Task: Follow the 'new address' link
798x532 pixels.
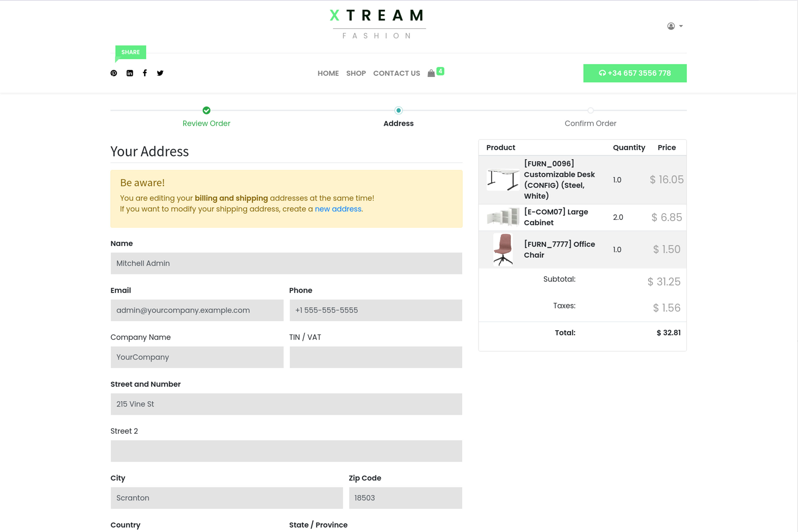Action: 338,209
